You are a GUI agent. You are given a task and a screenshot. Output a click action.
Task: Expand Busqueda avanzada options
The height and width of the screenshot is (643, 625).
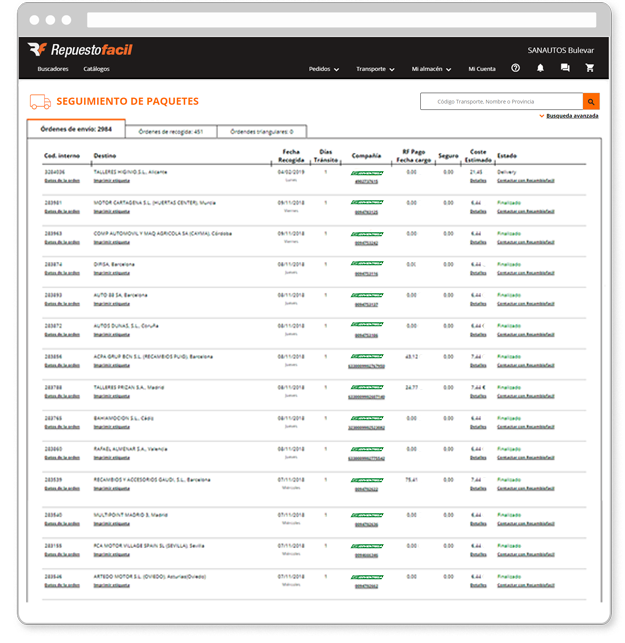[569, 116]
